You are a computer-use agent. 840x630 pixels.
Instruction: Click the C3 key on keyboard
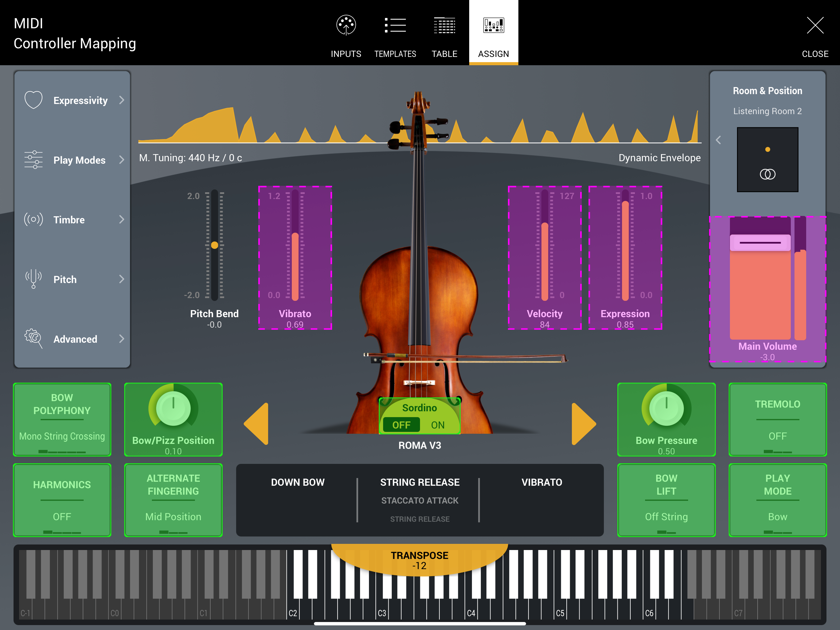click(x=381, y=612)
